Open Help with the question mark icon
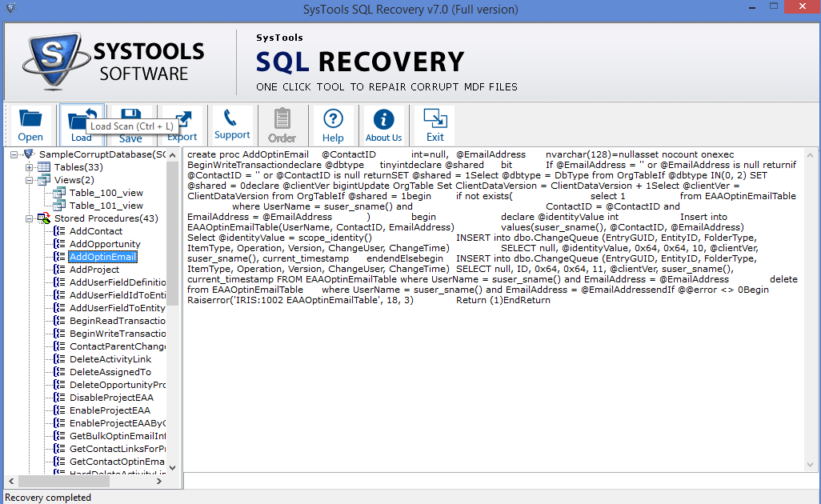The width and height of the screenshot is (821, 504). pos(333,126)
